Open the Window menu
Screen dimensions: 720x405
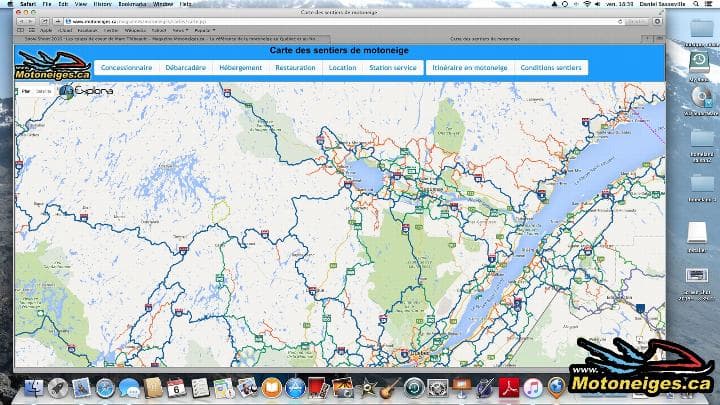tap(163, 4)
